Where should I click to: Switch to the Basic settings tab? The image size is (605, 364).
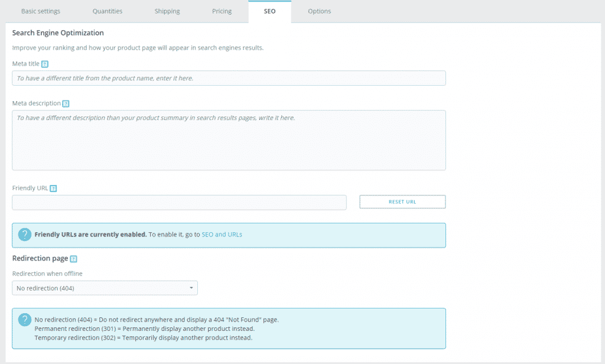tap(40, 11)
